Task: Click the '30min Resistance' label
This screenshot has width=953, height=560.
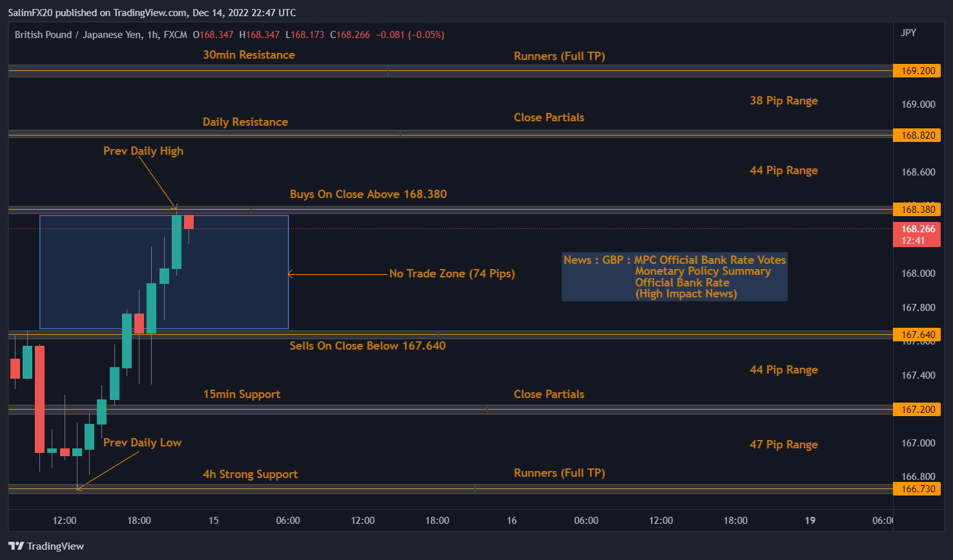Action: [249, 55]
